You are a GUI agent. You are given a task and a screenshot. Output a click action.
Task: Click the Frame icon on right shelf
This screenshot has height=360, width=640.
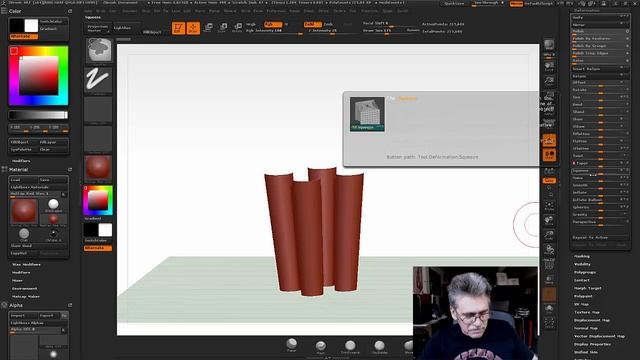(x=549, y=206)
